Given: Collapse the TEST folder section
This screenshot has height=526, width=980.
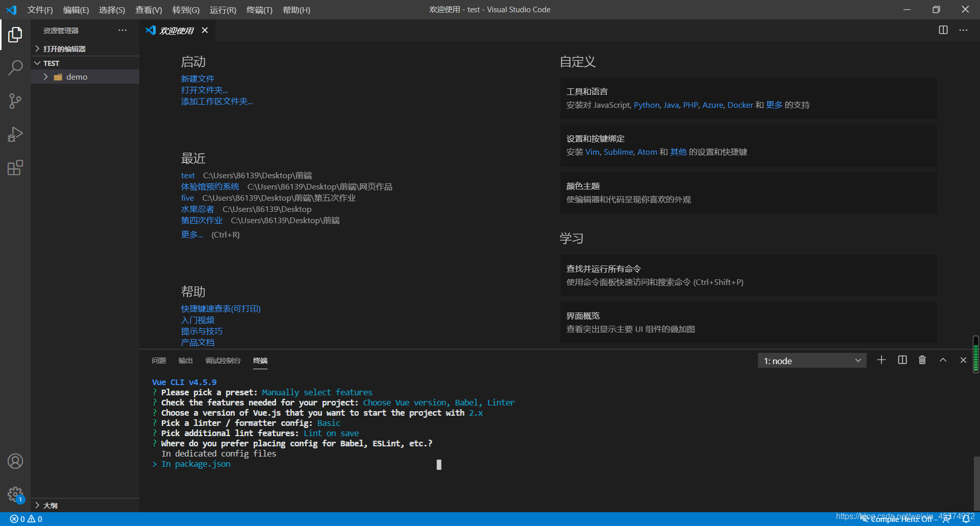Looking at the screenshot, I should [85, 63].
